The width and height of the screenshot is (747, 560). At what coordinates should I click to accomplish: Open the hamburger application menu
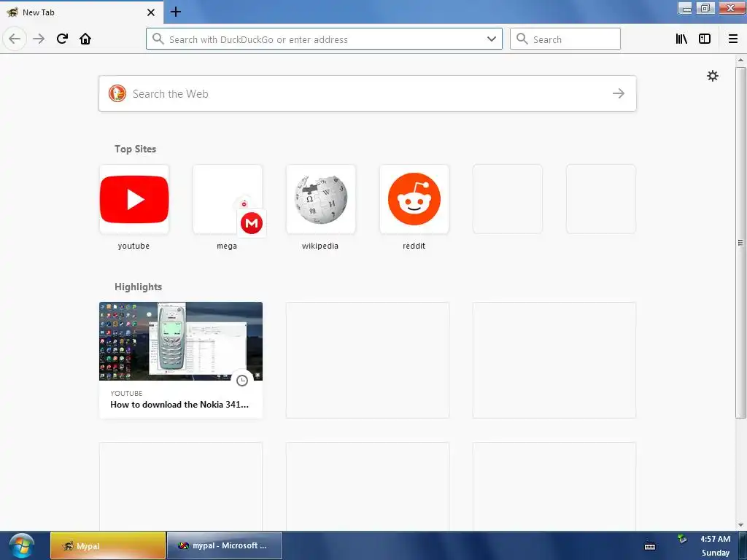733,39
